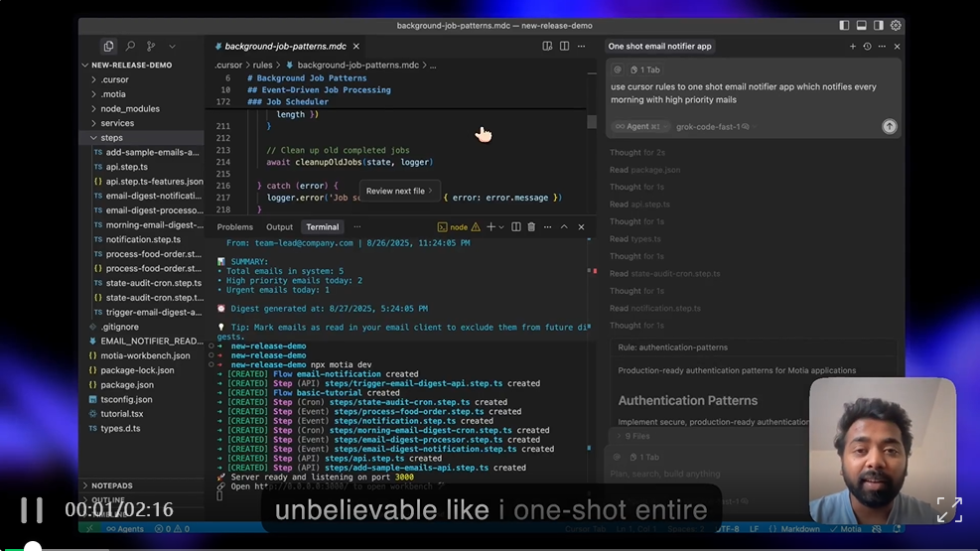Screen dimensions: 980x551
Task: Open api.step.ts in the file tree
Action: tap(126, 167)
